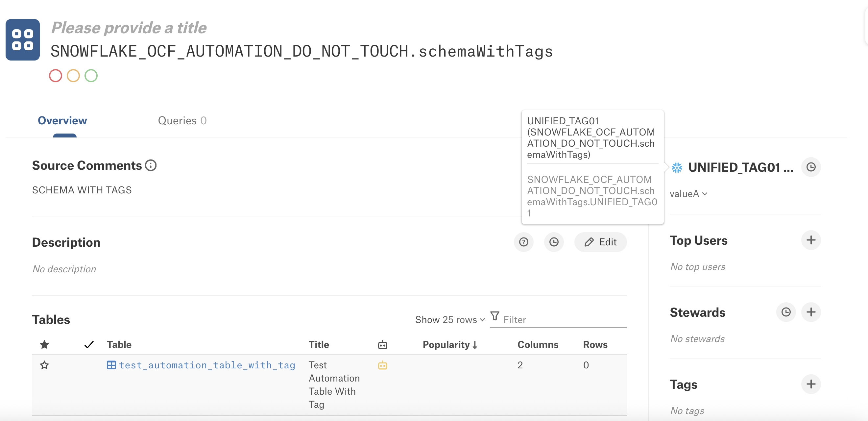Click the UNIFIED_TAG01 field heading

(741, 167)
